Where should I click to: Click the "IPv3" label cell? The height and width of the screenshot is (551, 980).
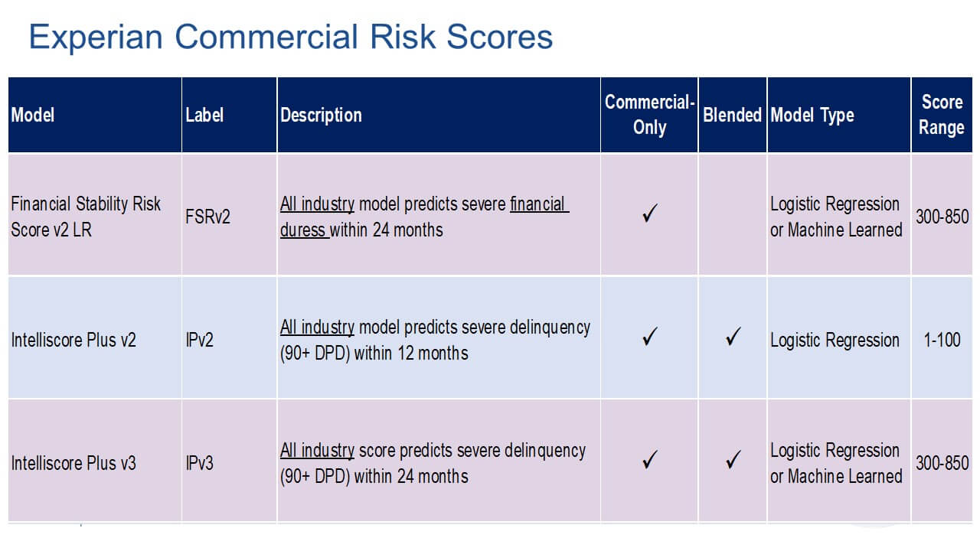(199, 463)
